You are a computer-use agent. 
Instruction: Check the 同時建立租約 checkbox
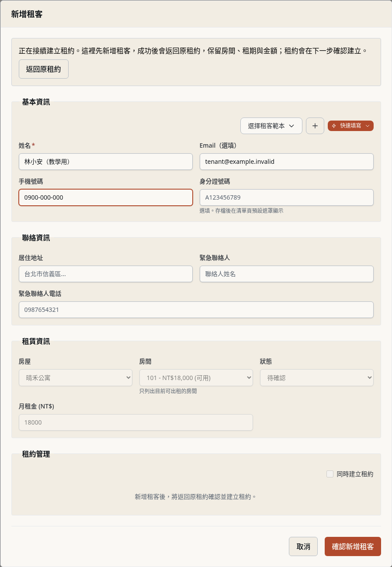[330, 474]
